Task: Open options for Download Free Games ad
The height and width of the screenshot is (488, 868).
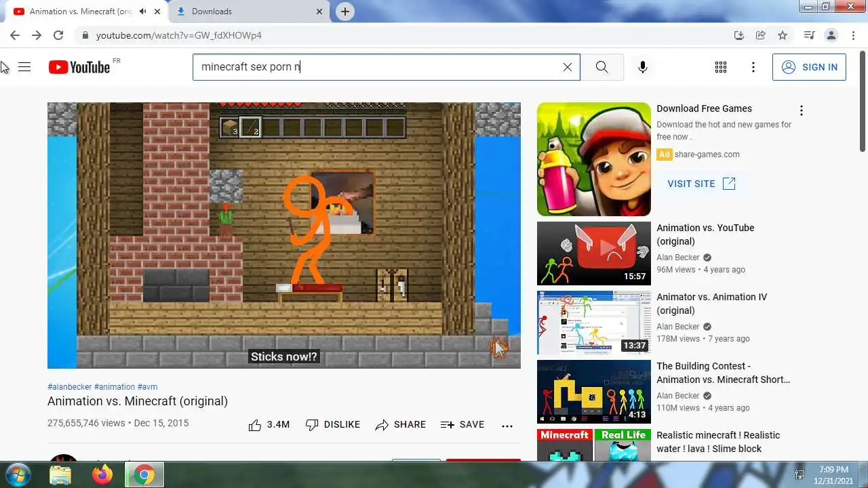Action: [801, 110]
